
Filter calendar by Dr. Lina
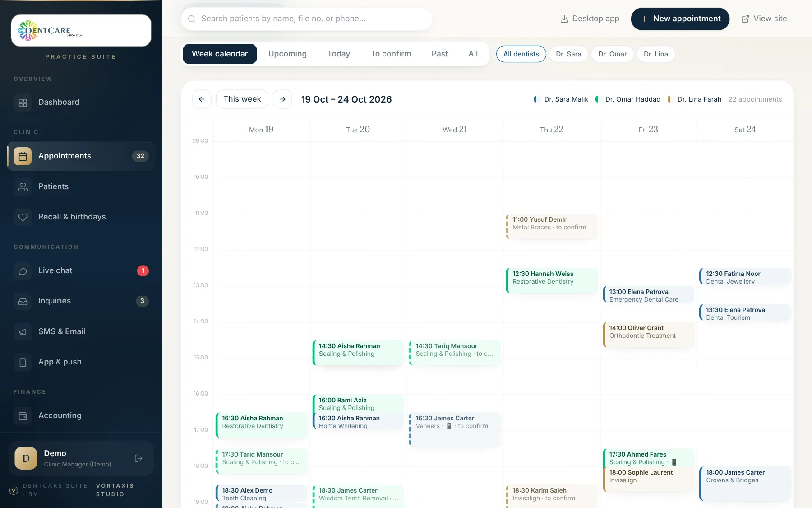point(655,54)
